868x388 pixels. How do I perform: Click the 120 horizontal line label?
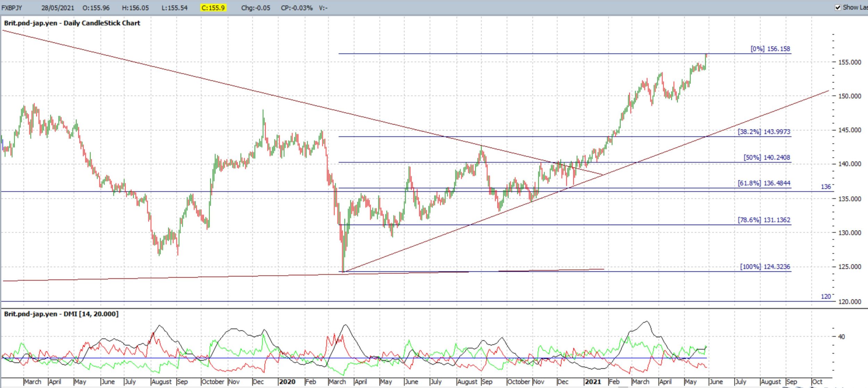[826, 297]
